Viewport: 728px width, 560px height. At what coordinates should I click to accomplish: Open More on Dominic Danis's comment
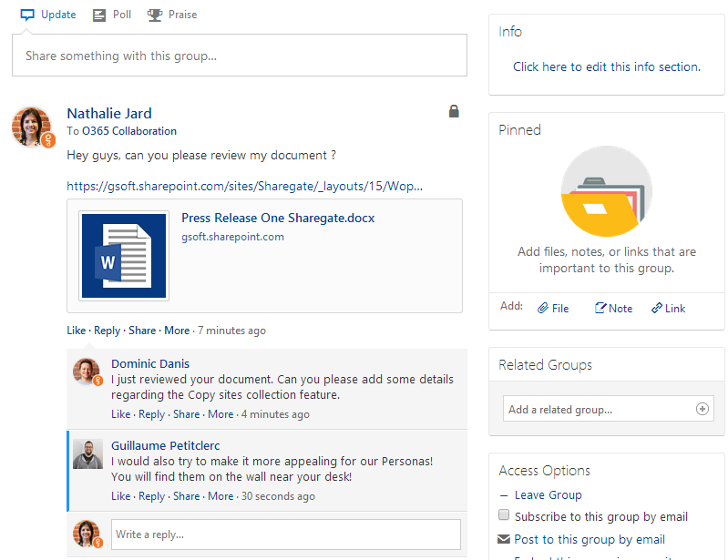tap(220, 414)
